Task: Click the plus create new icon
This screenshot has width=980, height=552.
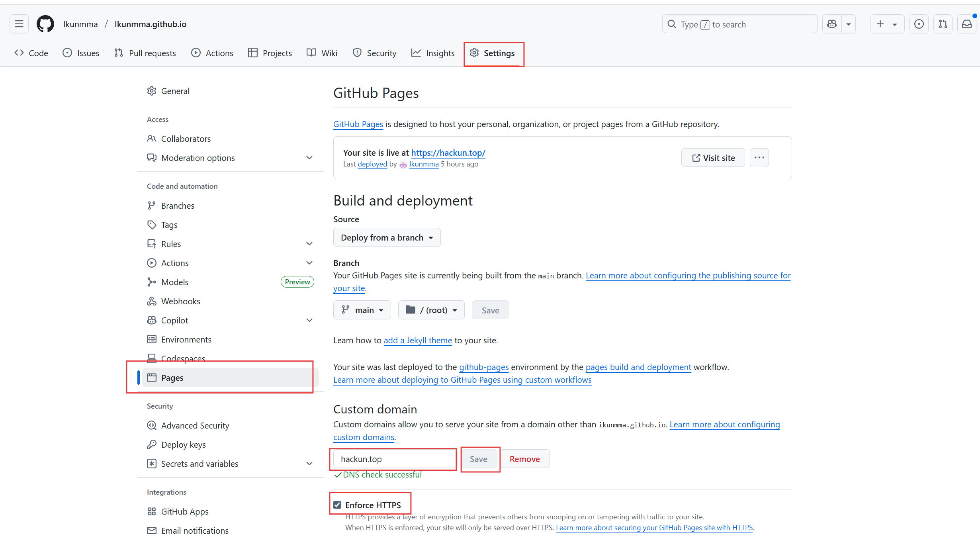Action: click(880, 24)
